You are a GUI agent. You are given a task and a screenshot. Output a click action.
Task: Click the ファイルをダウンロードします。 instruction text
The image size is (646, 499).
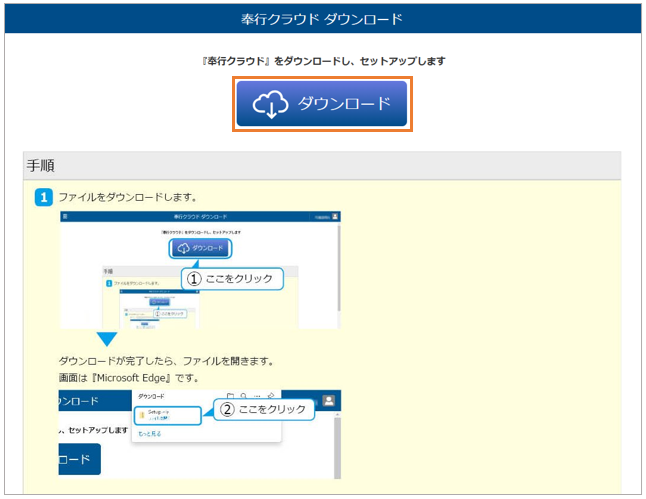coord(128,197)
